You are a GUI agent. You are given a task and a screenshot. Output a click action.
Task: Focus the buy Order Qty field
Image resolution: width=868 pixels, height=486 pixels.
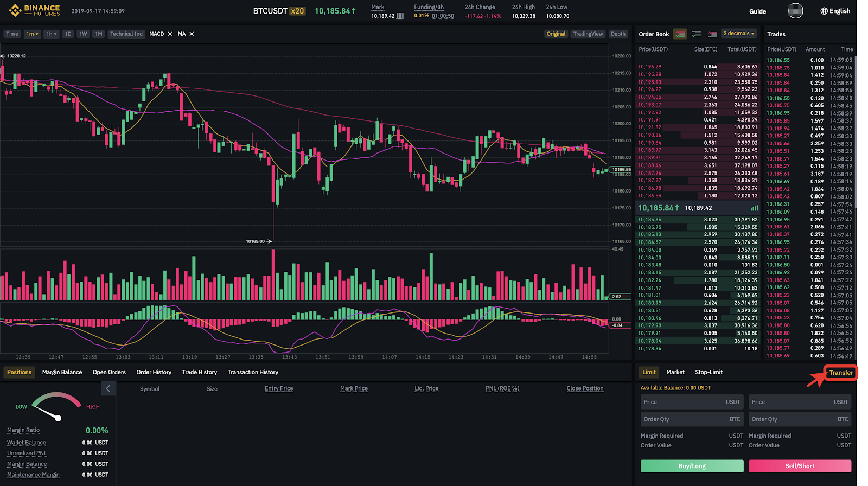[x=692, y=419]
